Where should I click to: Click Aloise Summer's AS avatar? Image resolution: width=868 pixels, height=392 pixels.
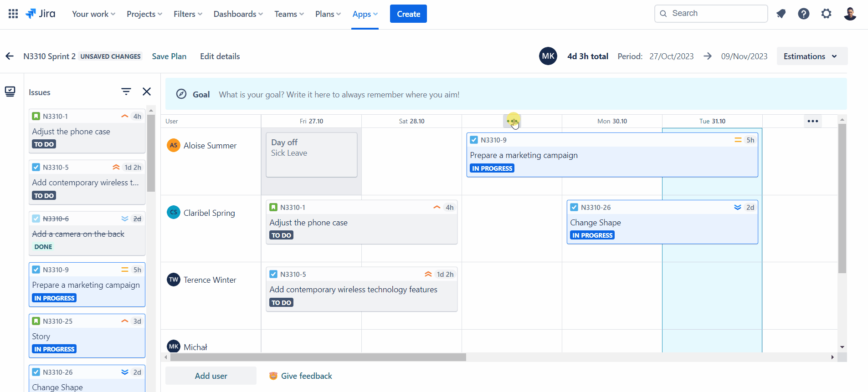point(173,145)
